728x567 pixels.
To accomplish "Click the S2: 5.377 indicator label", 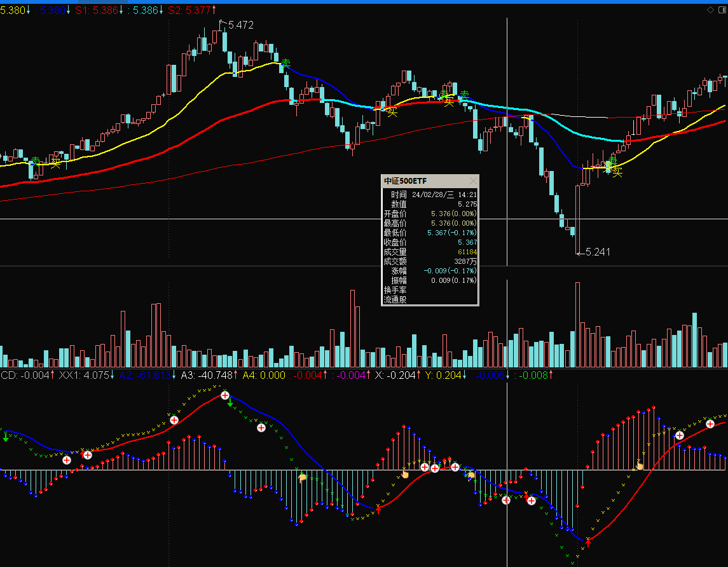I will point(191,10).
